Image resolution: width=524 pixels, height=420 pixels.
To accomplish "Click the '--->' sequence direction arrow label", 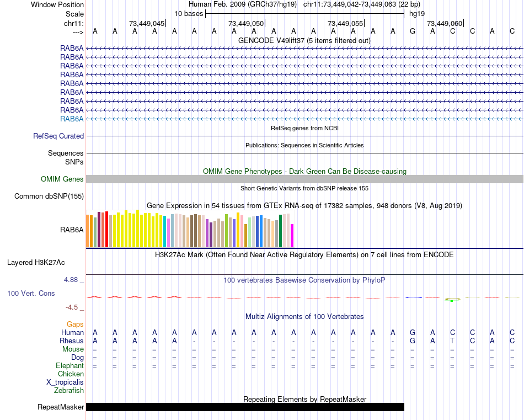I will tap(78, 32).
